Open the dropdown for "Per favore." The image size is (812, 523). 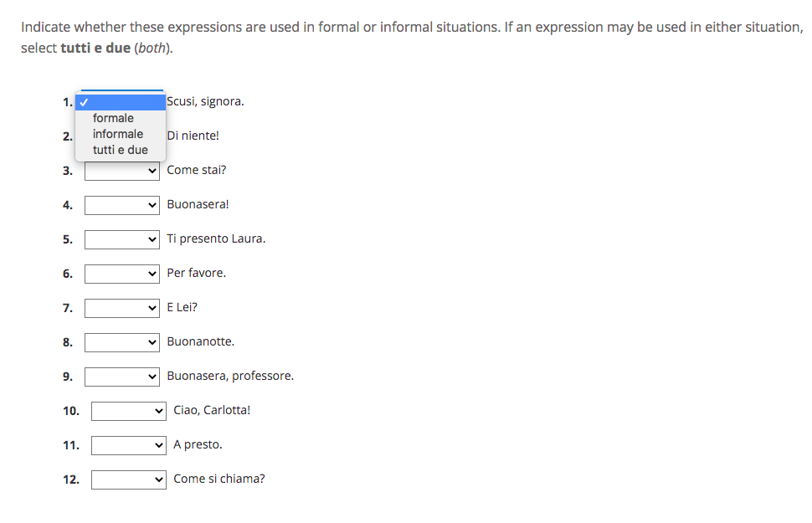pos(121,273)
